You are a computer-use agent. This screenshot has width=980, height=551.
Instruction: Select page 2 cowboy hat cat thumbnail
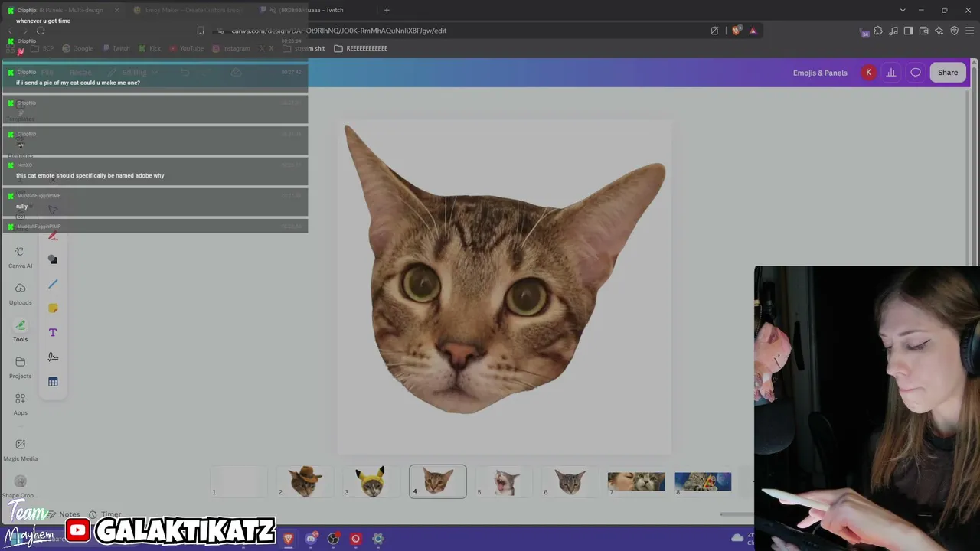(305, 481)
